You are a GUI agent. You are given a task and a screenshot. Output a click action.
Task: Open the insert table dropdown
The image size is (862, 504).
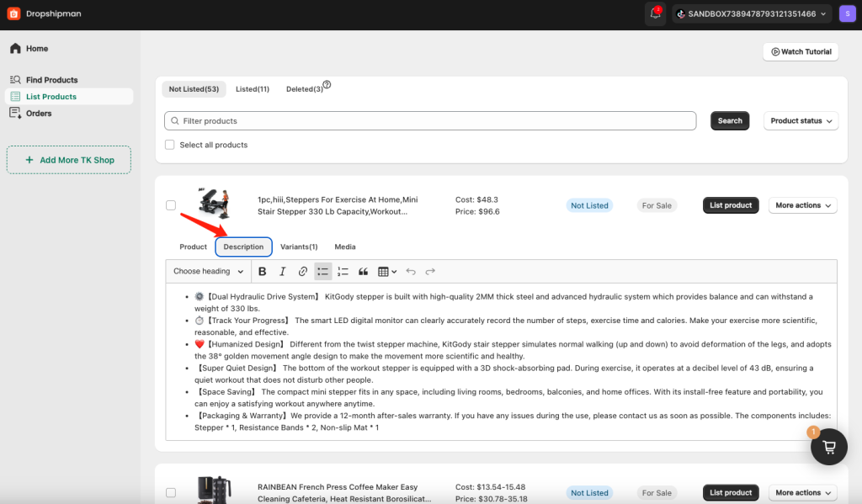coord(387,272)
